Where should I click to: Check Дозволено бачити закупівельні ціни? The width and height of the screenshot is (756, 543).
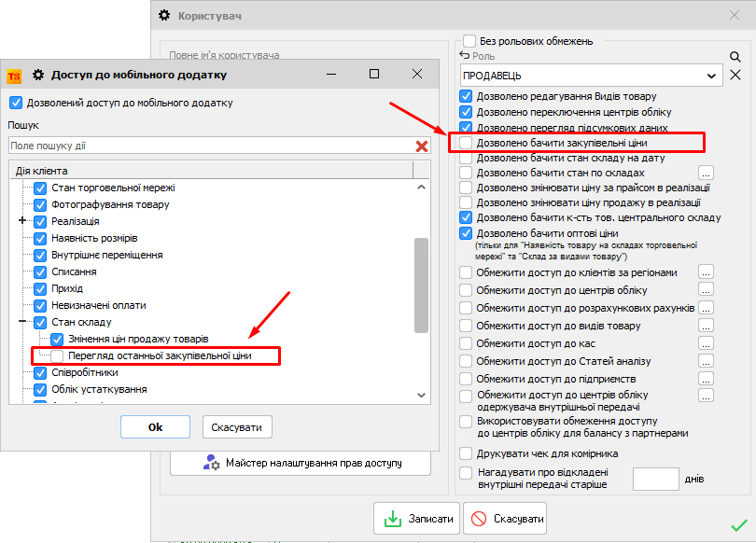click(467, 144)
